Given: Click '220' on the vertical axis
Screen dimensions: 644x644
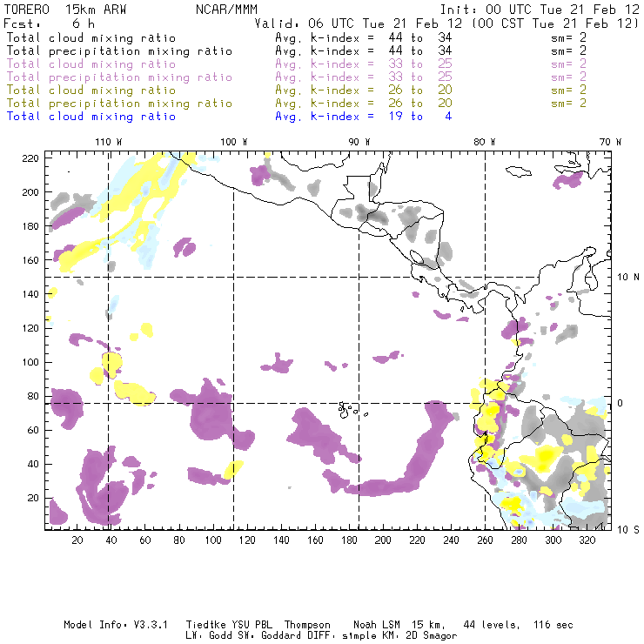Looking at the screenshot, I should click(x=30, y=158).
